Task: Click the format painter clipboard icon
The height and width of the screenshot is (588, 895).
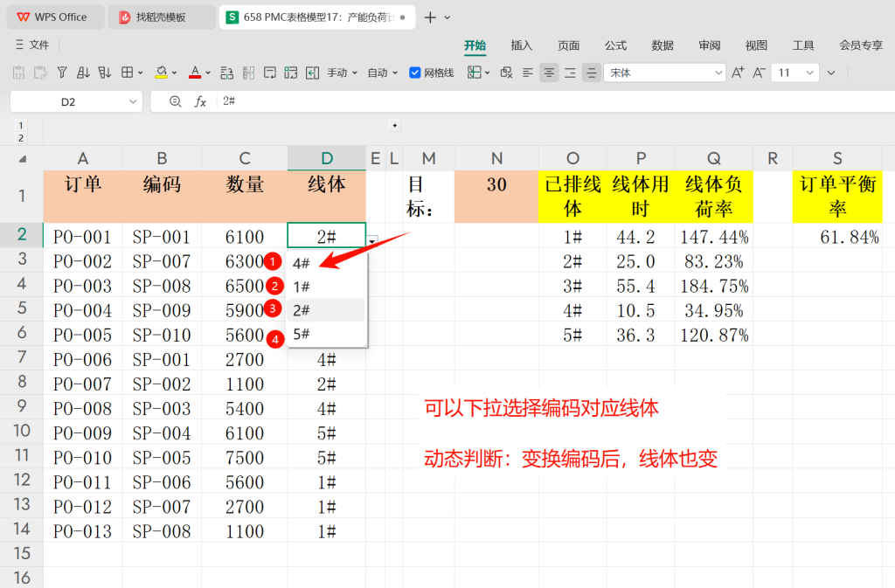Action: point(40,73)
